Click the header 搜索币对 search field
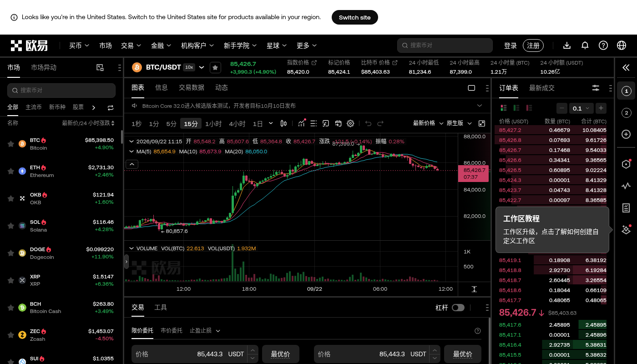Image resolution: width=637 pixels, height=364 pixels. [x=445, y=45]
